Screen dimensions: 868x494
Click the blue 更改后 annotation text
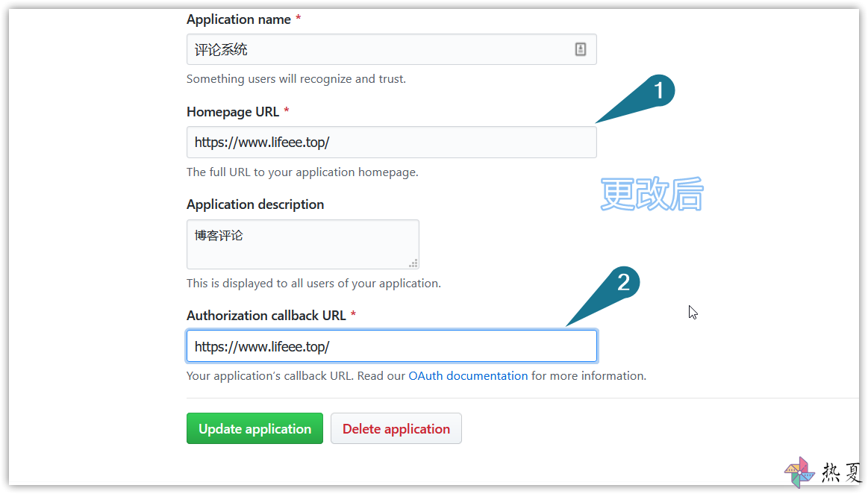point(652,194)
